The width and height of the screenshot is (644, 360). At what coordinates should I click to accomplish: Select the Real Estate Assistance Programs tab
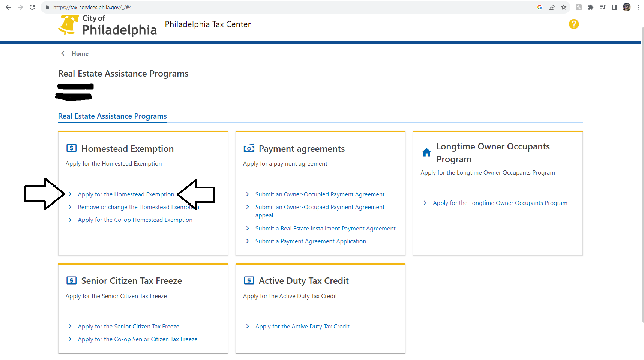113,116
